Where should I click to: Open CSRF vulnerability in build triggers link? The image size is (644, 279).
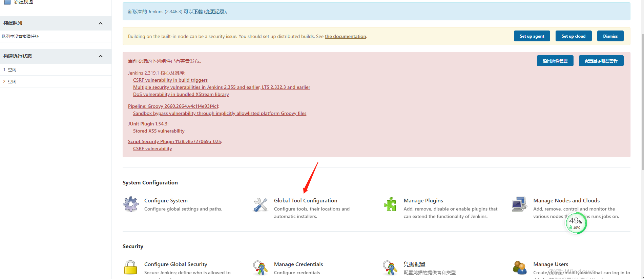tap(170, 80)
